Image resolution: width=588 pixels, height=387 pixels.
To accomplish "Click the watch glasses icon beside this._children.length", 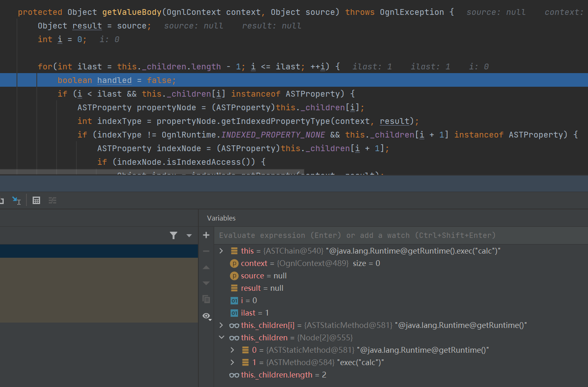I will pyautogui.click(x=234, y=375).
